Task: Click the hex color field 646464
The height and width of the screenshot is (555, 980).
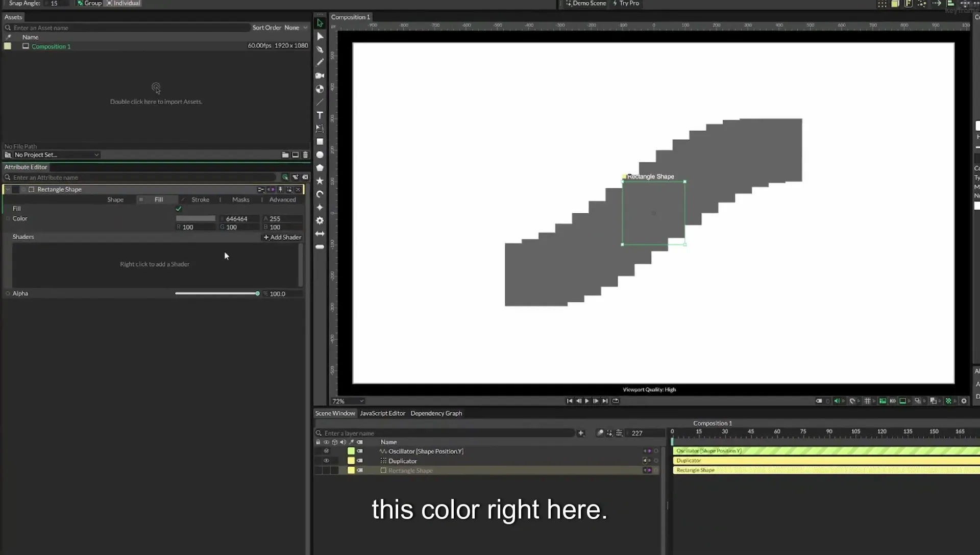Action: [240, 218]
